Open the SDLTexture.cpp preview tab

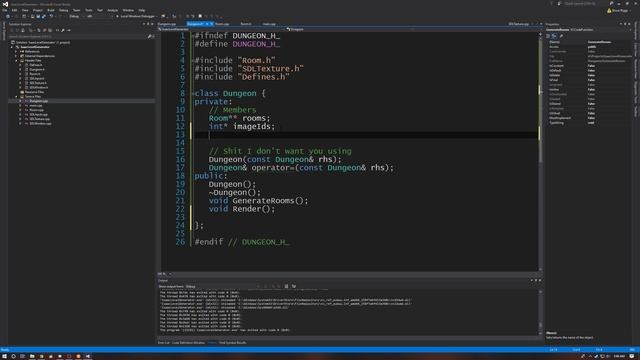[x=519, y=24]
